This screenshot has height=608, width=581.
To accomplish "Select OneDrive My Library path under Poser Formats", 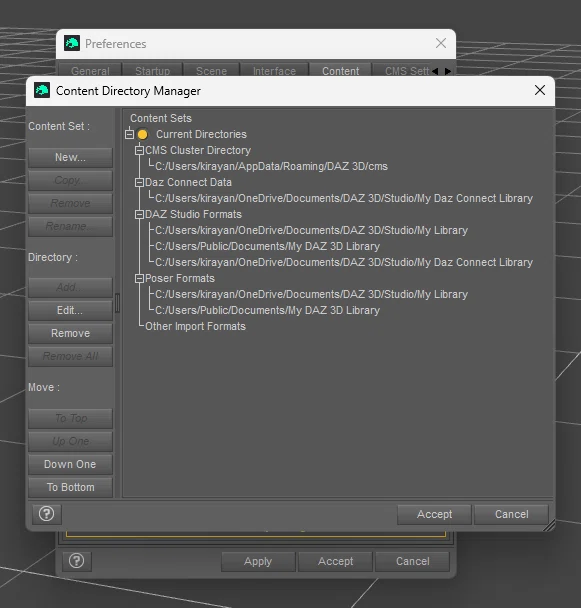I will 311,294.
